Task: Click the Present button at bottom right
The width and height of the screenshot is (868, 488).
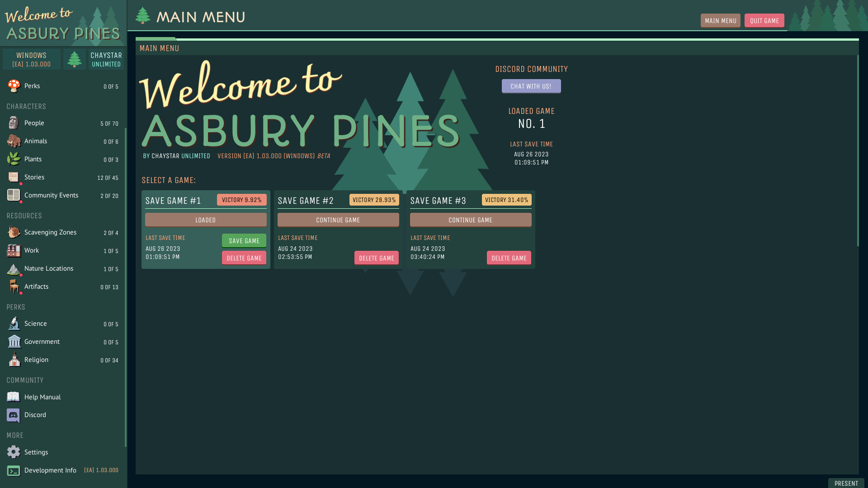Action: tap(846, 483)
